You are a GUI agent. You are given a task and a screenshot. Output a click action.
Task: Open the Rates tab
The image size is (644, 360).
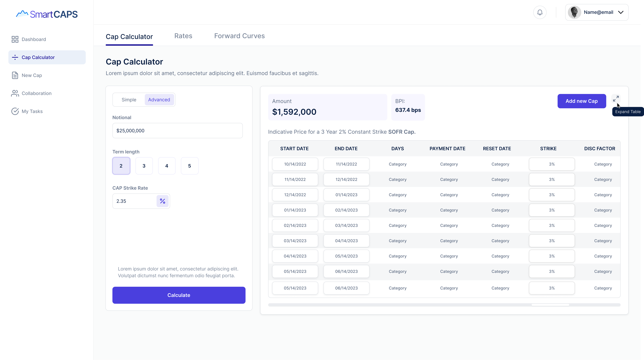(x=183, y=36)
